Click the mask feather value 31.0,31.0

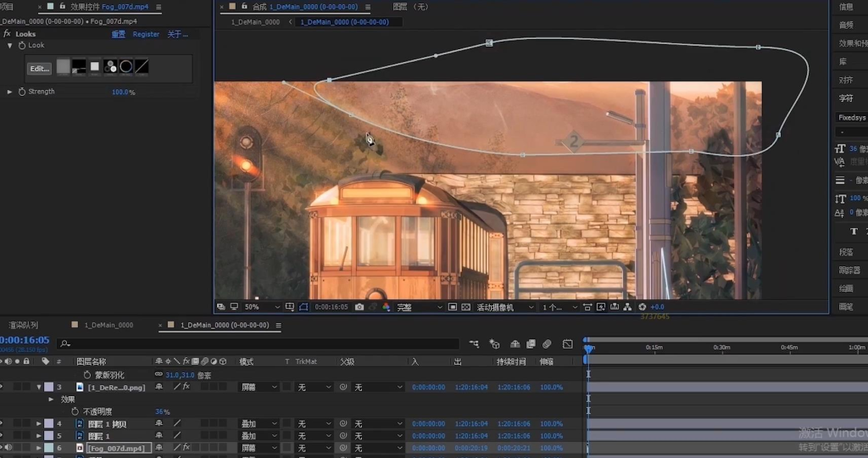[180, 375]
